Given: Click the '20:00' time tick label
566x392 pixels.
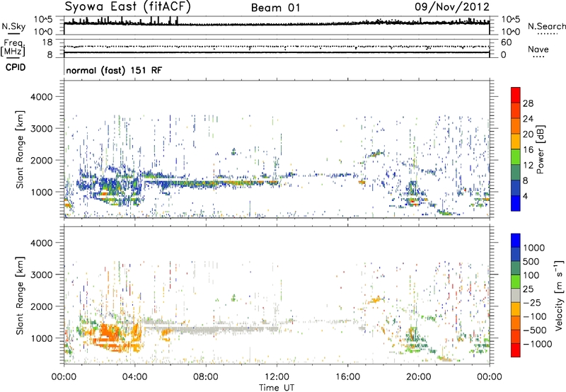Looking at the screenshot, I should (419, 377).
